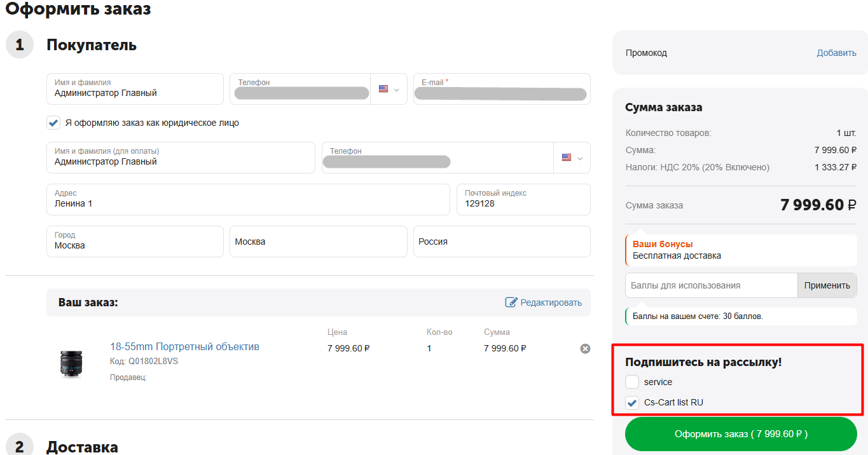
Task: Click the camera lens product thumbnail
Action: click(x=71, y=363)
